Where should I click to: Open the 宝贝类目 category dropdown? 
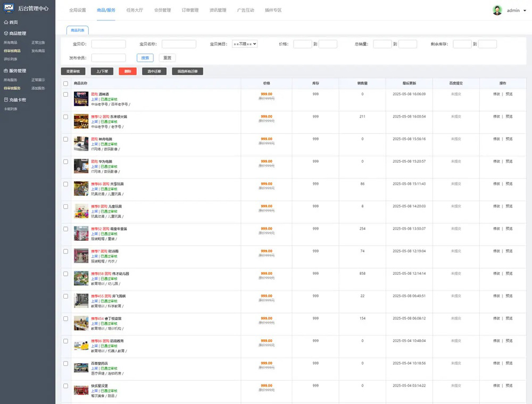pyautogui.click(x=245, y=44)
